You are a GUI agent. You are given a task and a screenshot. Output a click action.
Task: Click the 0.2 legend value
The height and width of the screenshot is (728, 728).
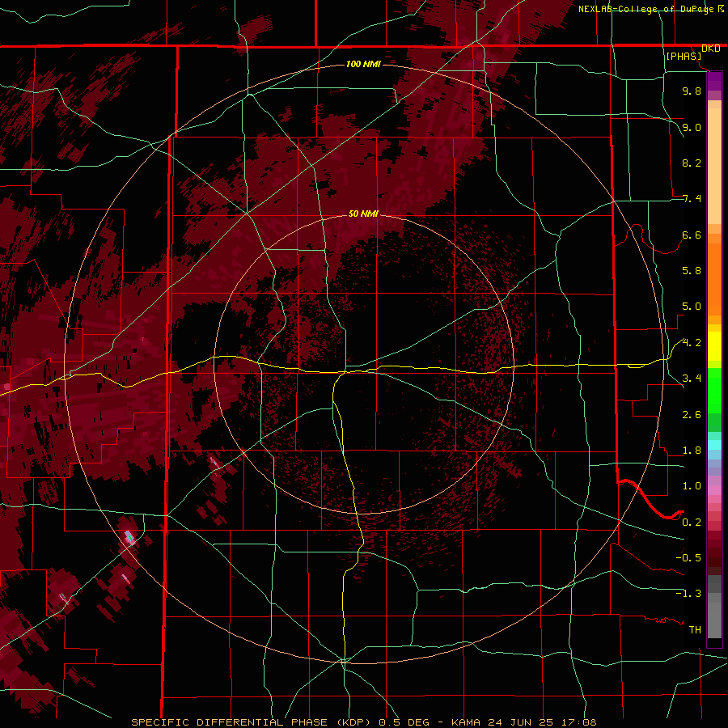(x=692, y=523)
